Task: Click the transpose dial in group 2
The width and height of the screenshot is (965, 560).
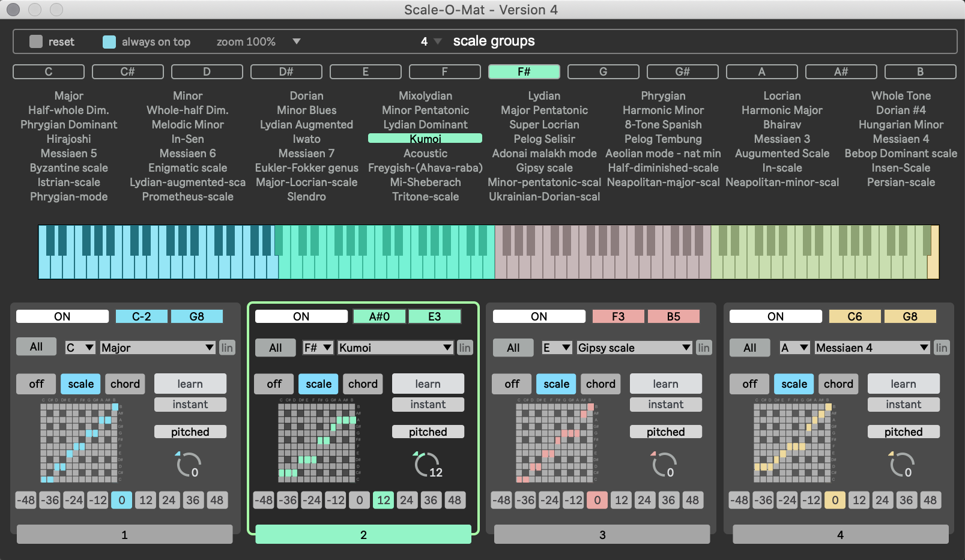Action: pos(426,465)
